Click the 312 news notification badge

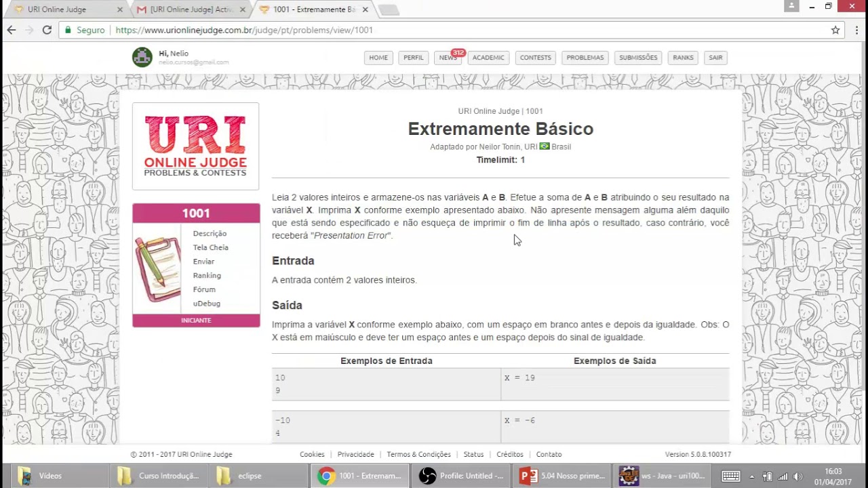[x=458, y=53]
